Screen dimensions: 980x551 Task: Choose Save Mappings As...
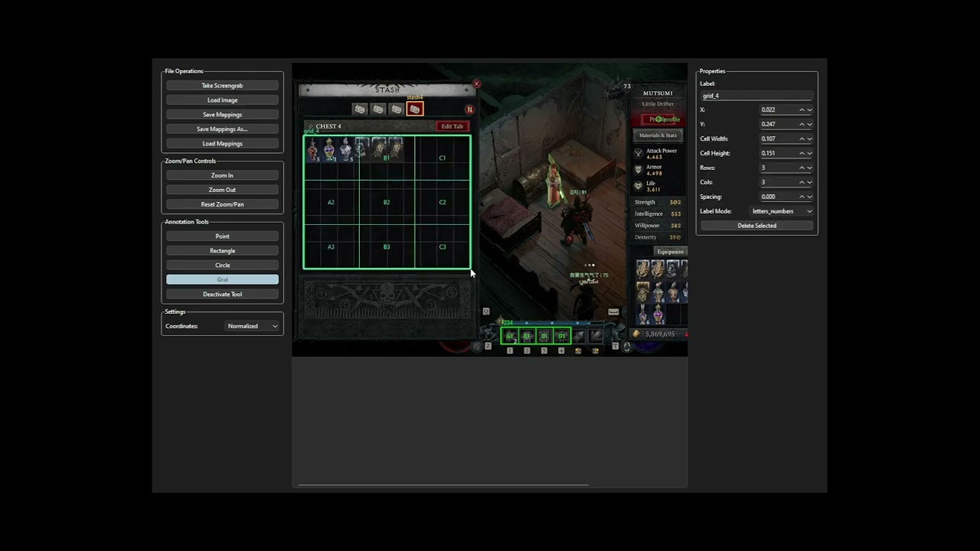pyautogui.click(x=222, y=129)
